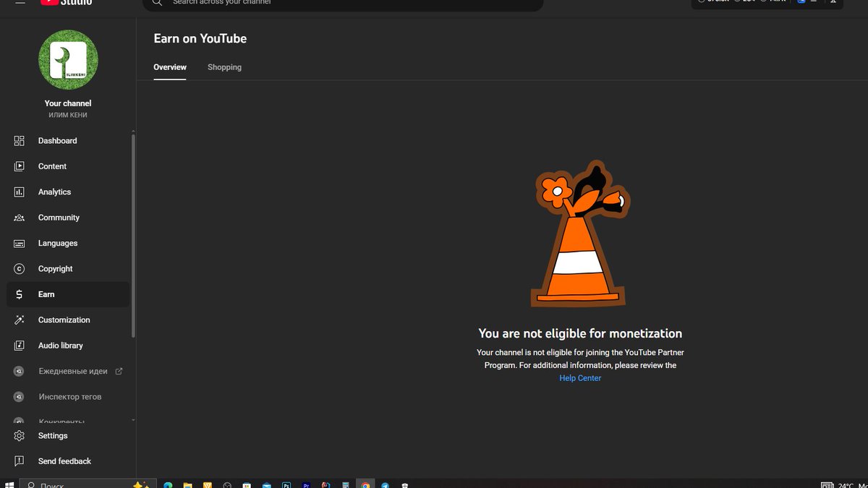This screenshot has height=488, width=868.
Task: Open Telegram from the taskbar
Action: click(386, 485)
